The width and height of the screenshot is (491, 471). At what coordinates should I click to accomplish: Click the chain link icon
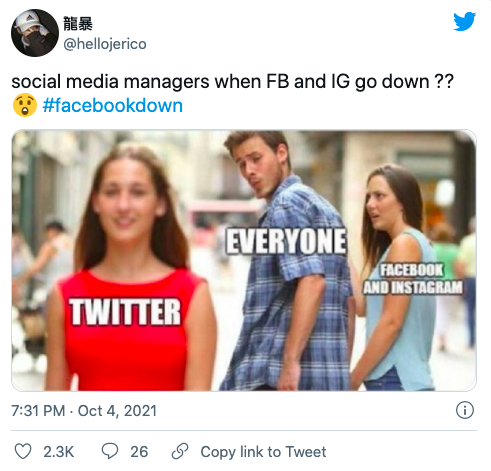point(180,451)
